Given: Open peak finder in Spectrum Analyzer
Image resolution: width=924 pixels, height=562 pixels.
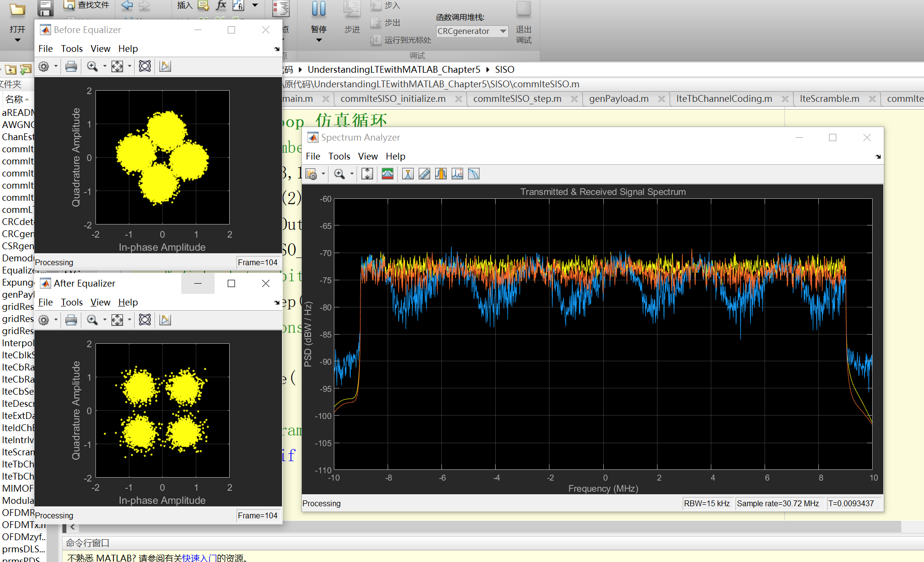Looking at the screenshot, I should pyautogui.click(x=457, y=174).
